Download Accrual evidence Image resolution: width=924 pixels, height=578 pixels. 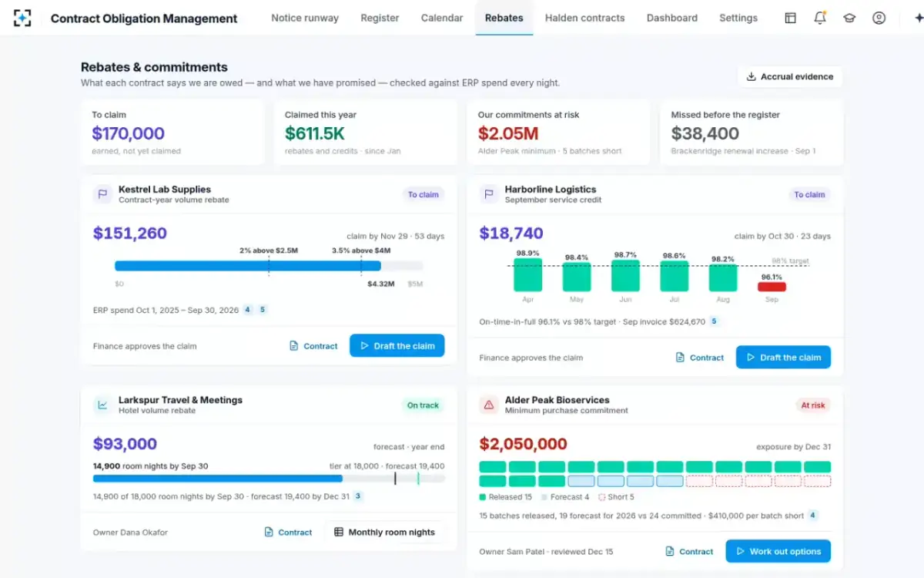[790, 76]
